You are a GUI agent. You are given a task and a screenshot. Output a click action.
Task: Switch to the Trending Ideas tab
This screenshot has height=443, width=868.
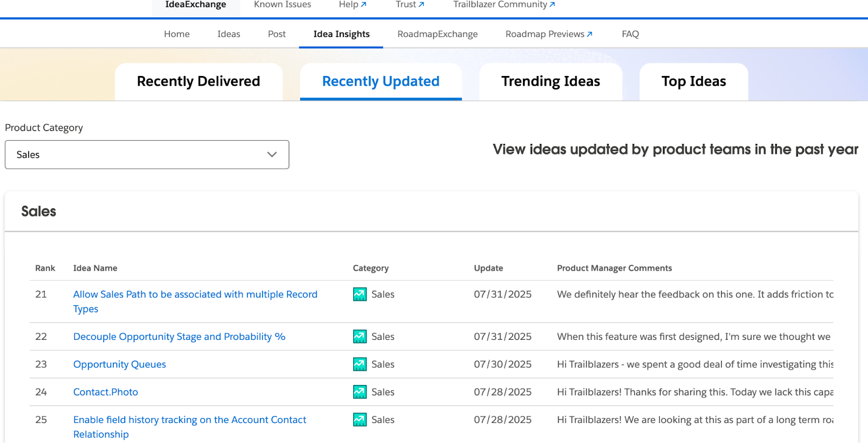[551, 81]
